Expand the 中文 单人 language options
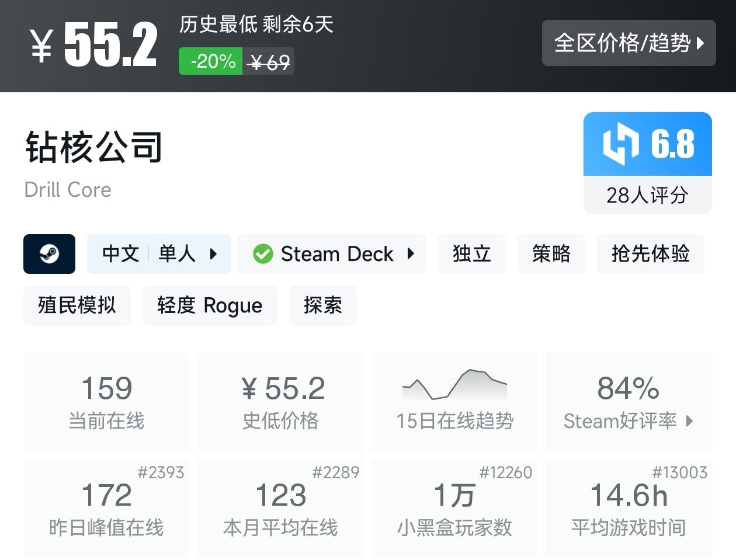The width and height of the screenshot is (736, 560). tap(159, 254)
